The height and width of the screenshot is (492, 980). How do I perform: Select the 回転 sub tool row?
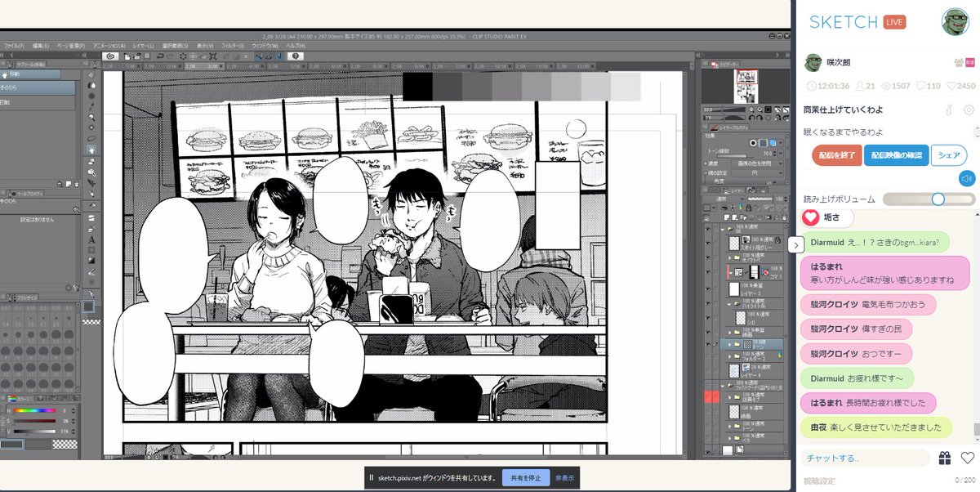click(38, 102)
